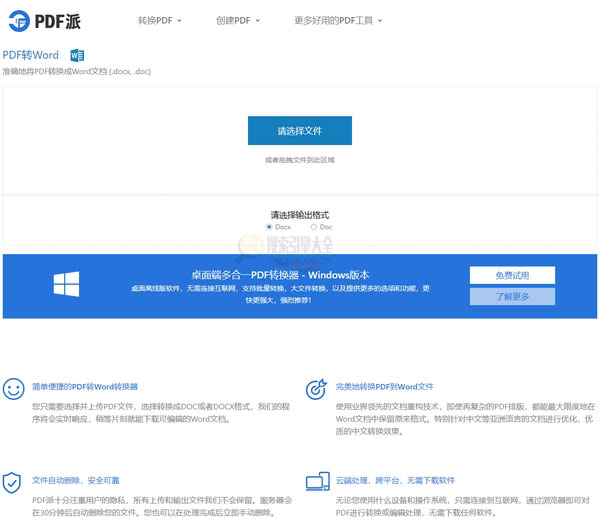The height and width of the screenshot is (532, 599).
Task: Select the Docx output format radio
Action: 269,227
